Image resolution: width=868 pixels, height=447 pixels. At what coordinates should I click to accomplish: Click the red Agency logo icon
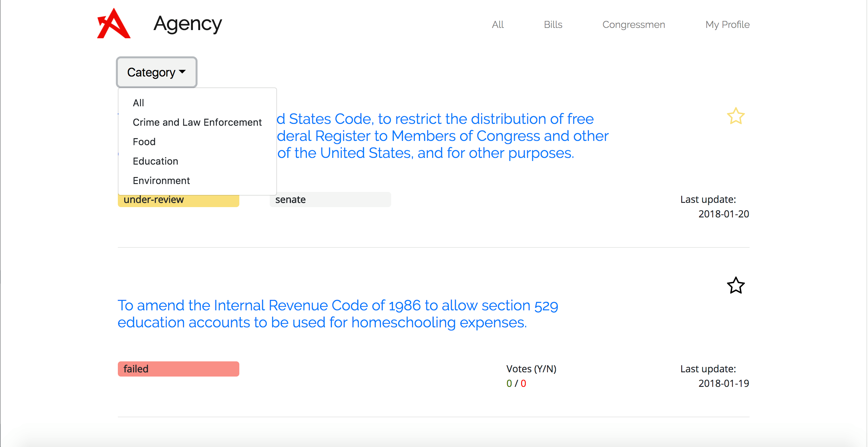114,24
